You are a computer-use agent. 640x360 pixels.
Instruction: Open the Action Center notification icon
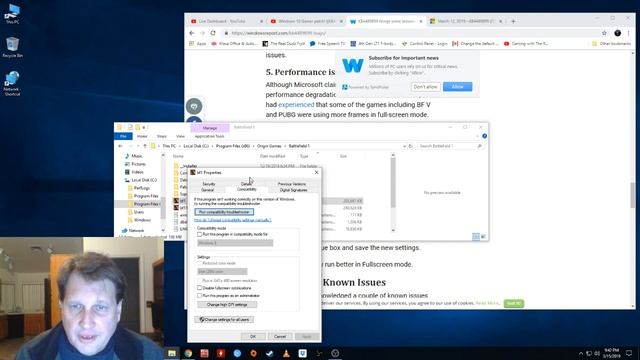(x=629, y=353)
